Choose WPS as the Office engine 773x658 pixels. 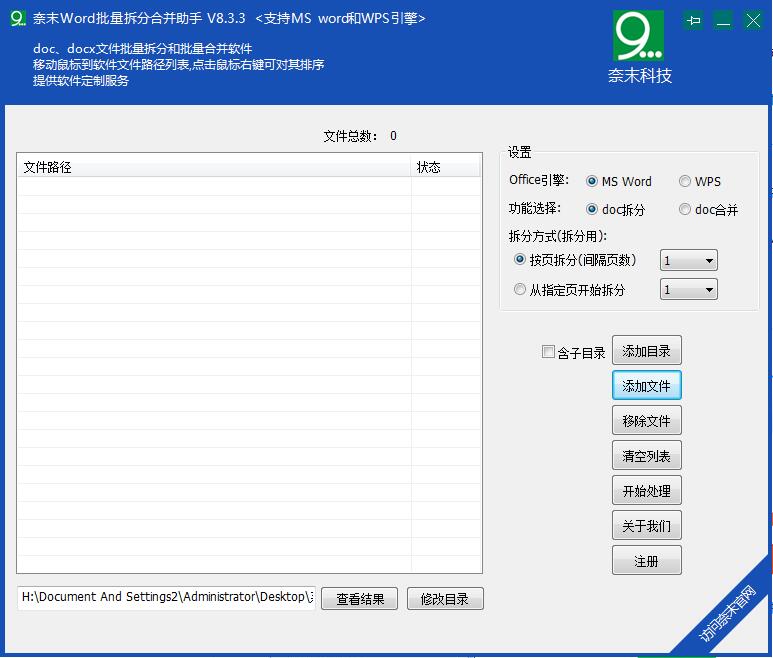pos(685,182)
